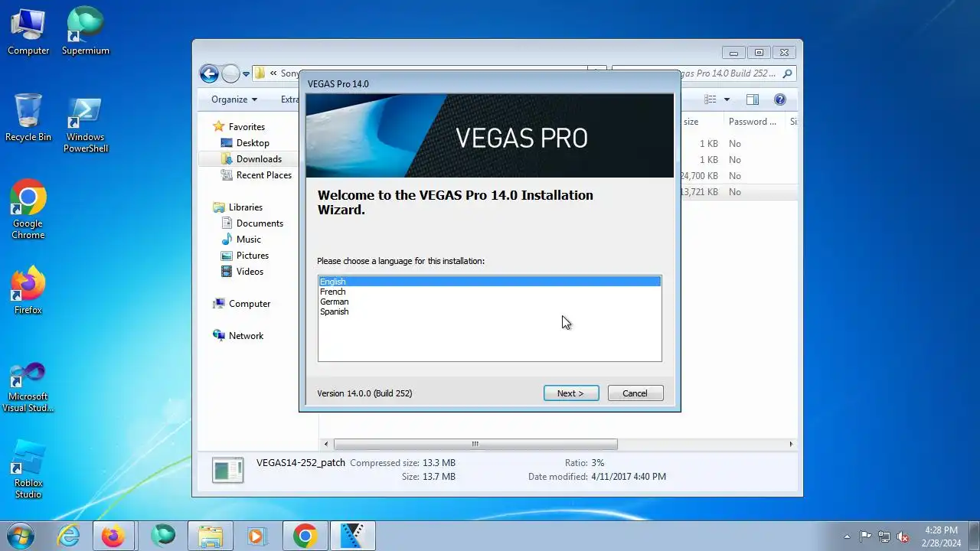Click the Explorer back navigation button
The height and width of the screenshot is (551, 980).
[209, 73]
